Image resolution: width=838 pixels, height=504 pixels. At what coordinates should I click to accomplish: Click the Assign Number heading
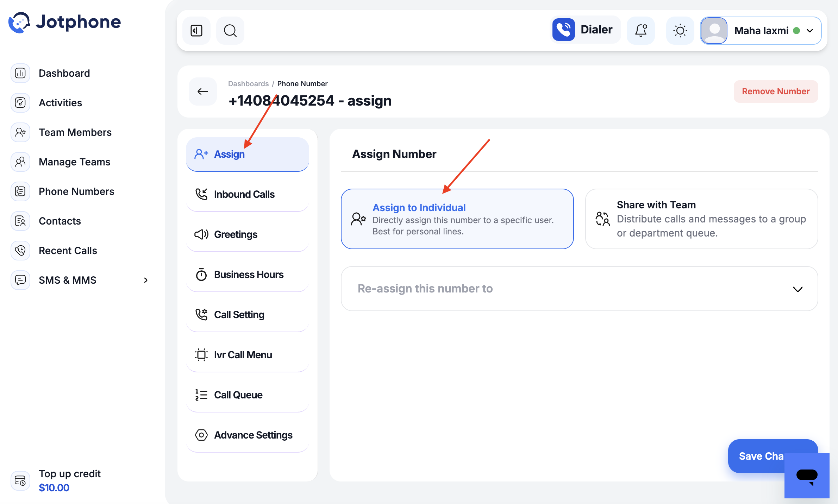coord(394,154)
